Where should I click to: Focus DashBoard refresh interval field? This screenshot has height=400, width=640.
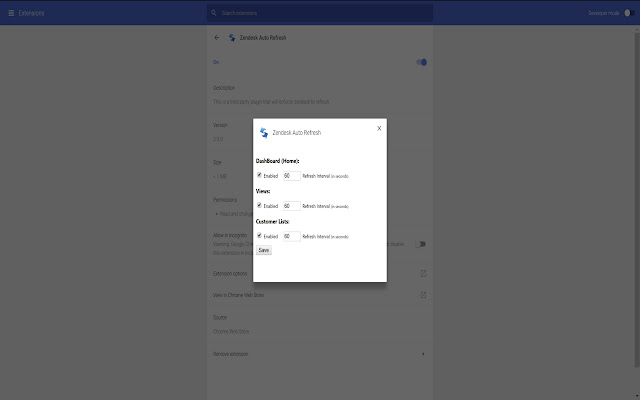[x=292, y=176]
